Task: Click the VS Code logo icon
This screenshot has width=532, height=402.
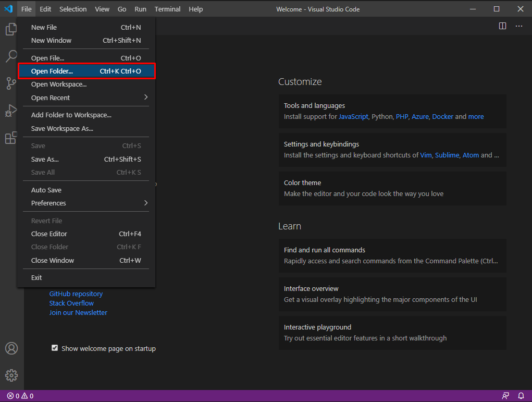Action: click(x=8, y=9)
